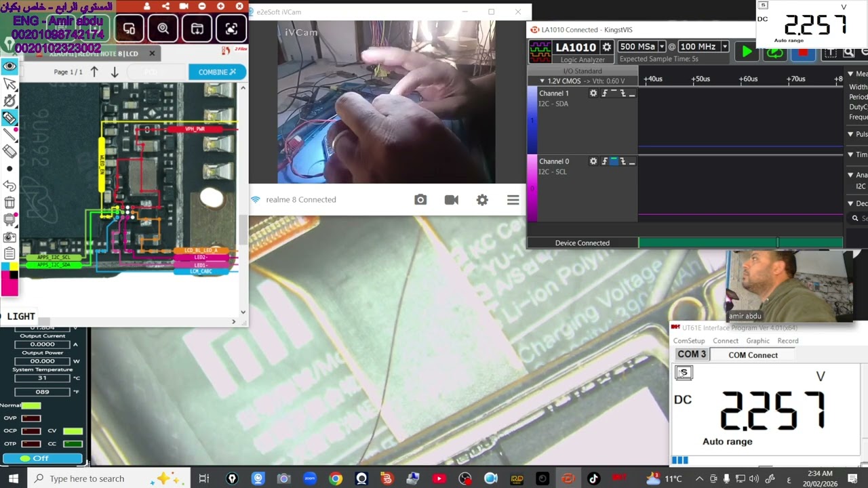
Task: Close the Redmi Note 8 LCD tab
Action: [x=152, y=54]
